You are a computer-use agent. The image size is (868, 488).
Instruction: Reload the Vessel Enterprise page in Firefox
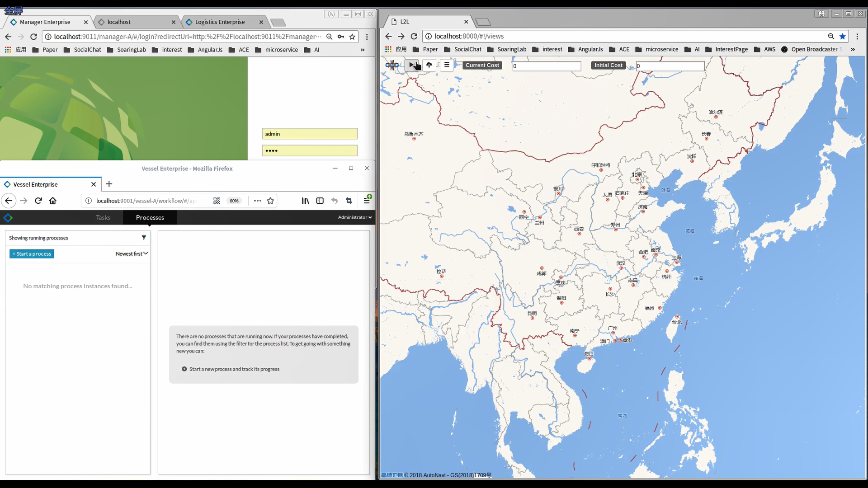(x=38, y=201)
